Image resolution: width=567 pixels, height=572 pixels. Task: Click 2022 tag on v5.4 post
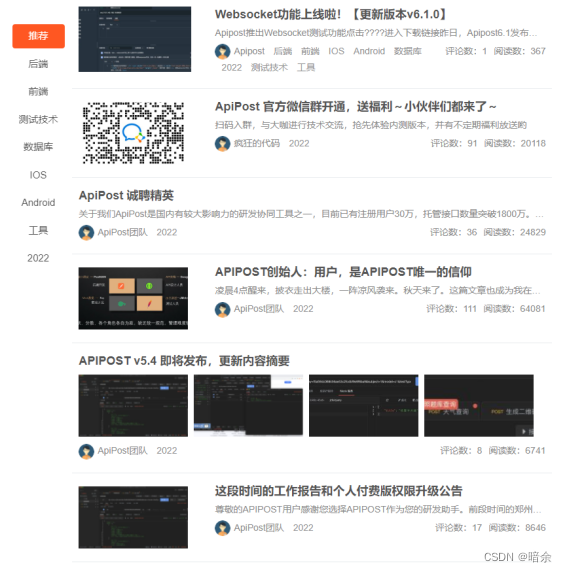tap(167, 451)
